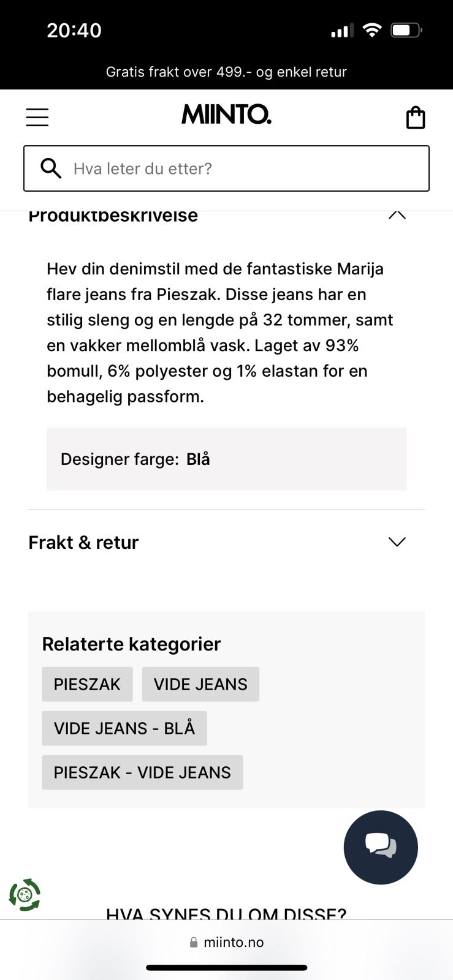Open the live chat bubble
453x980 pixels.
point(381,847)
